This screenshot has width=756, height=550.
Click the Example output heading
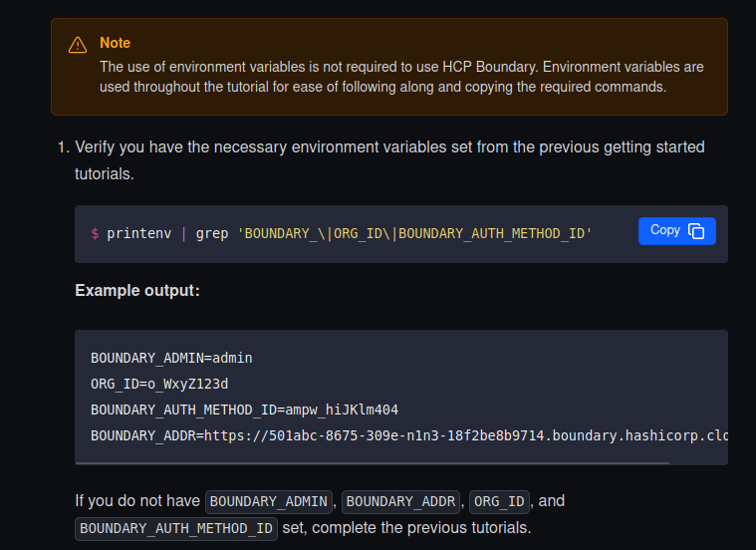pyautogui.click(x=137, y=290)
